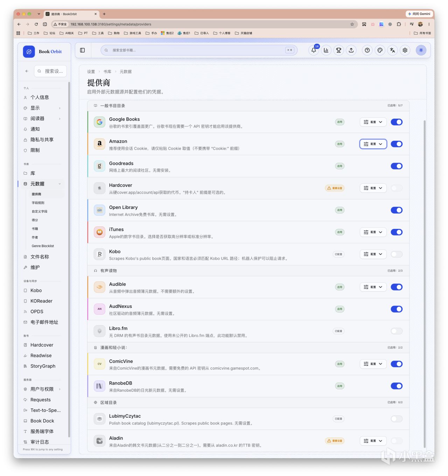This screenshot has width=448, height=476.
Task: Click the 设置 breadcrumb link
Action: 91,72
